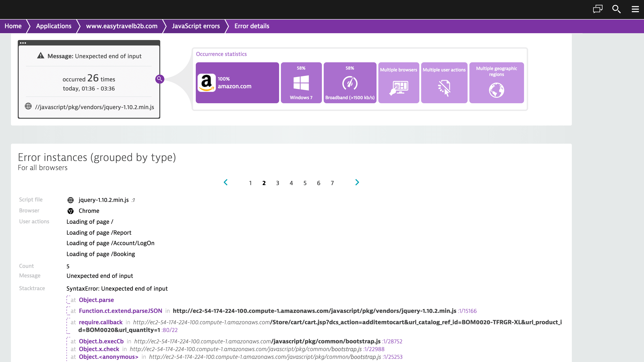Expand the Object.parse stack frame

tap(68, 300)
